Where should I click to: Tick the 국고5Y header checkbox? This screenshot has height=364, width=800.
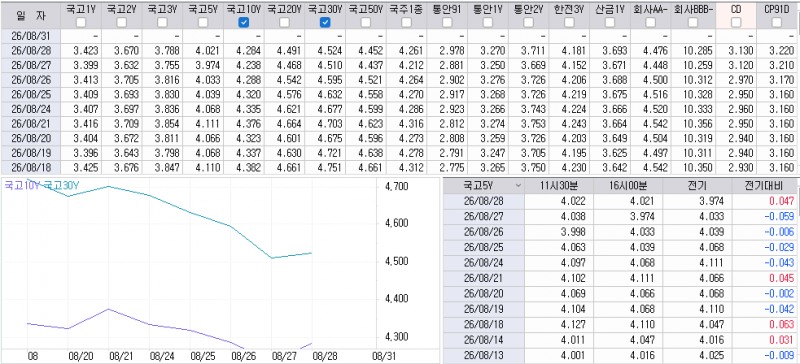(x=203, y=22)
